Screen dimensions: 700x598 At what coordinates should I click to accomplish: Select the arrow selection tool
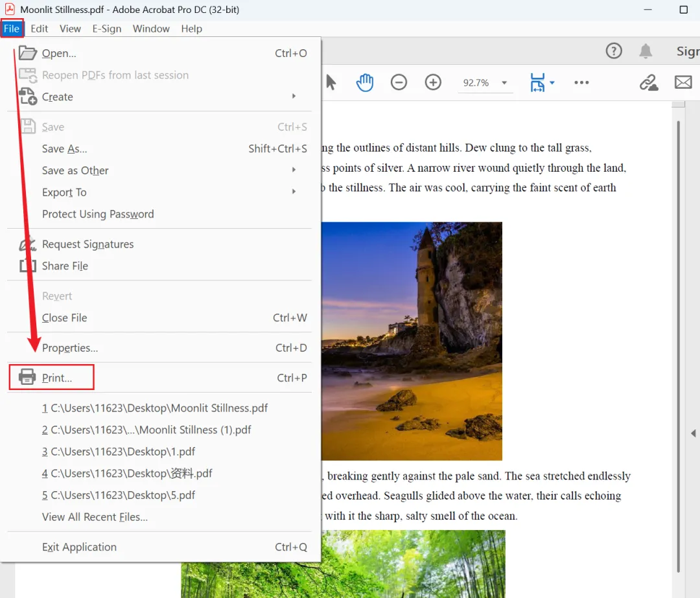point(331,82)
